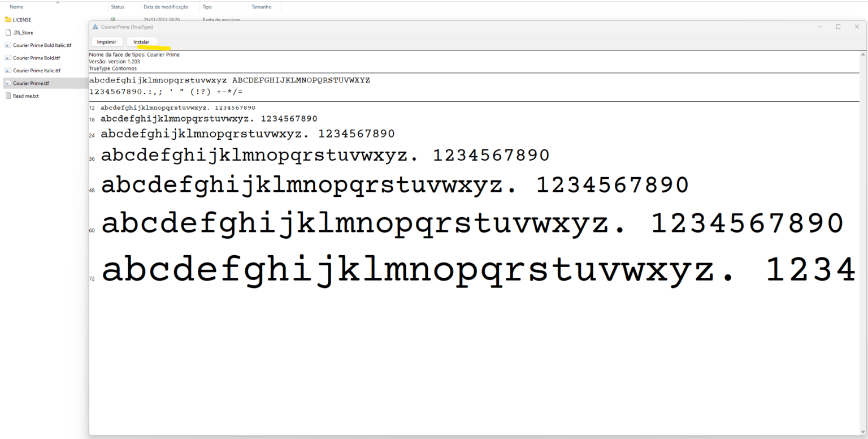Screen dimensions: 868x439
Task: Select the Read me.txt document icon
Action: pos(8,96)
